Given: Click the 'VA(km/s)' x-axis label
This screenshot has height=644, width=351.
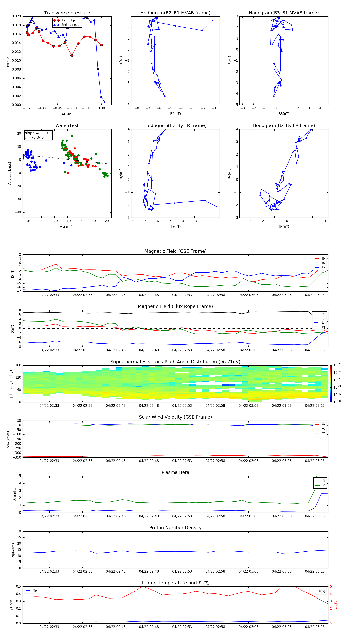Looking at the screenshot, I should (x=67, y=227).
